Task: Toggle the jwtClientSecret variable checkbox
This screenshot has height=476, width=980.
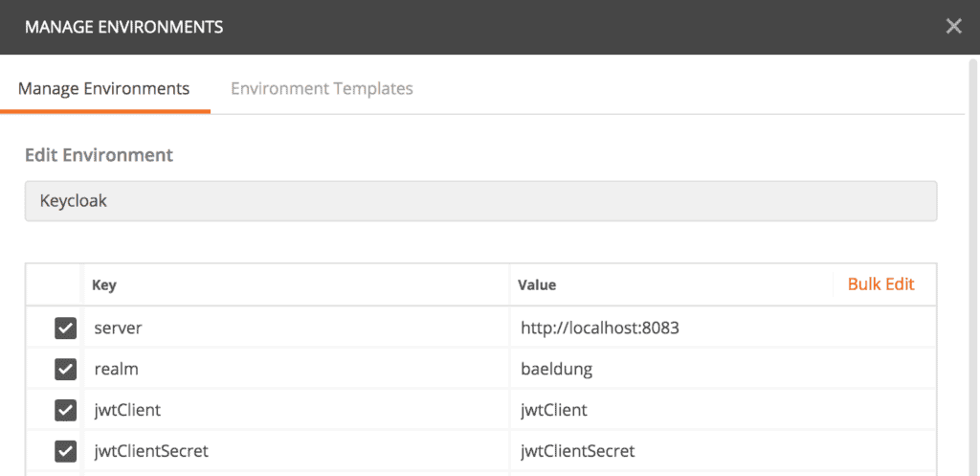Action: [66, 451]
